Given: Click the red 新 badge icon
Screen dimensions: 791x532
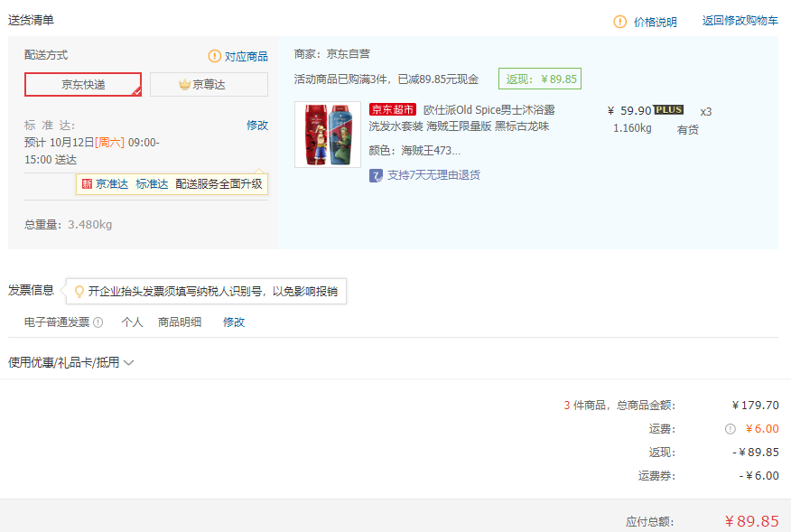Looking at the screenshot, I should click(87, 183).
